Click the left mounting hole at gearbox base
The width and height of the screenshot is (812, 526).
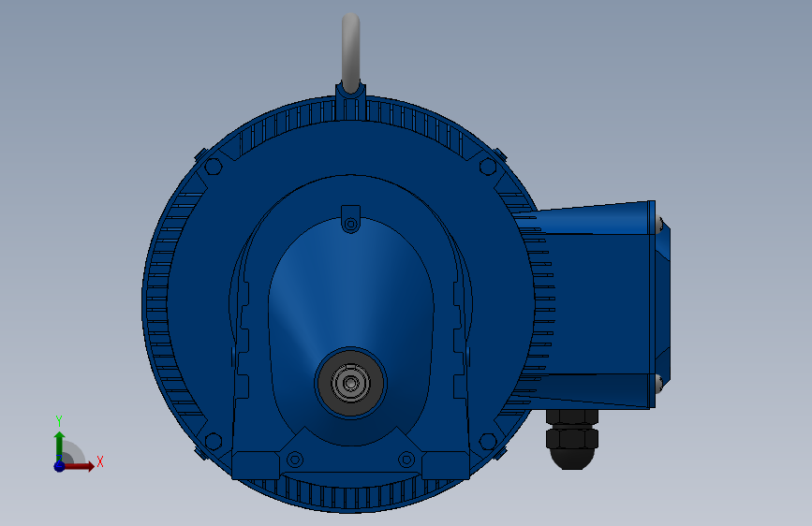click(x=295, y=460)
